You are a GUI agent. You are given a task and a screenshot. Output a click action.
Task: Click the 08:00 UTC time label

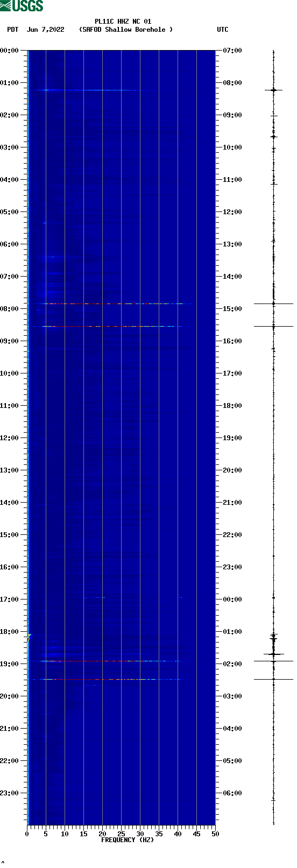(232, 83)
